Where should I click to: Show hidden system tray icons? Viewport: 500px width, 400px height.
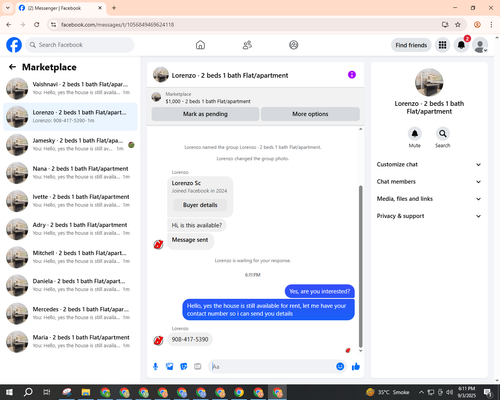tap(421, 392)
